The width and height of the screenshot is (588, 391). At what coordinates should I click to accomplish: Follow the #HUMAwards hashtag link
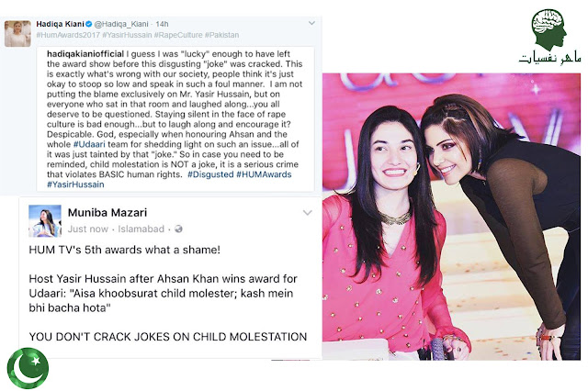click(x=264, y=174)
